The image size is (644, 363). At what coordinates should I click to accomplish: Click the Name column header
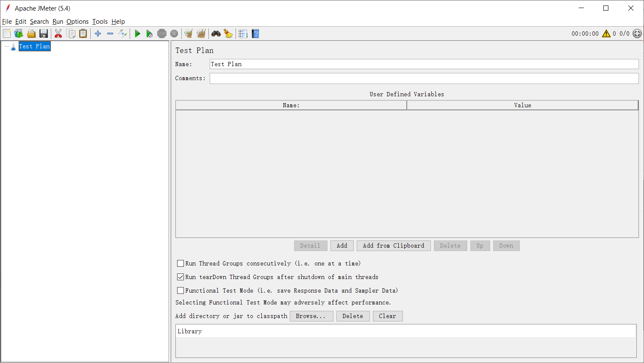click(291, 105)
